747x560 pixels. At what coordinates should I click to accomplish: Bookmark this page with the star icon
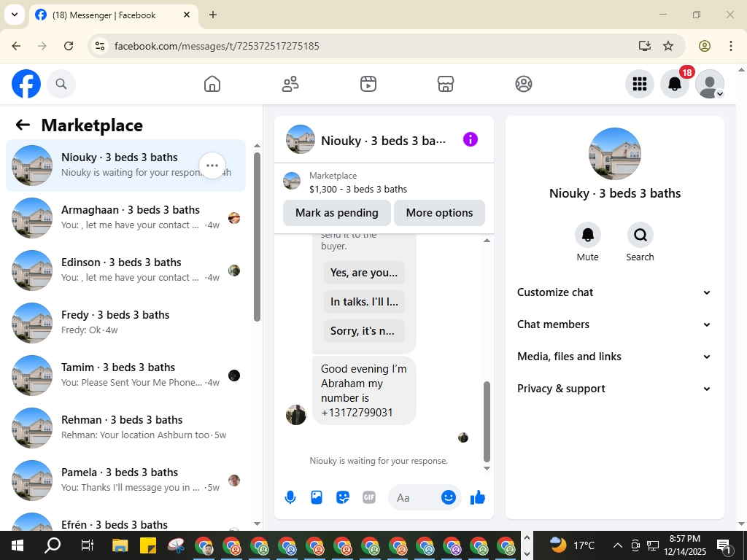[x=668, y=46]
